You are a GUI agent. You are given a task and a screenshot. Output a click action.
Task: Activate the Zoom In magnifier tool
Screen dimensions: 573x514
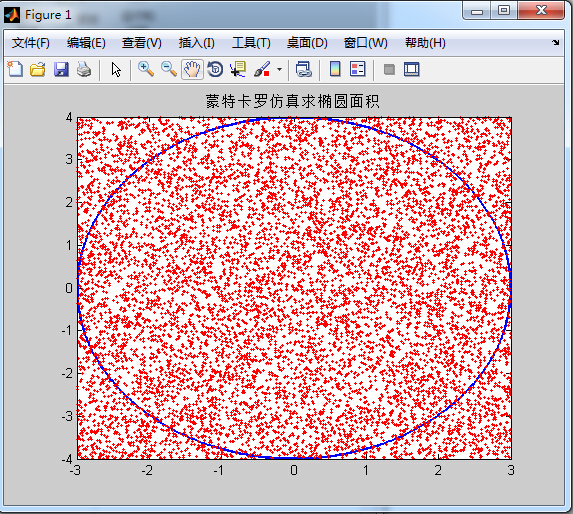(x=146, y=69)
